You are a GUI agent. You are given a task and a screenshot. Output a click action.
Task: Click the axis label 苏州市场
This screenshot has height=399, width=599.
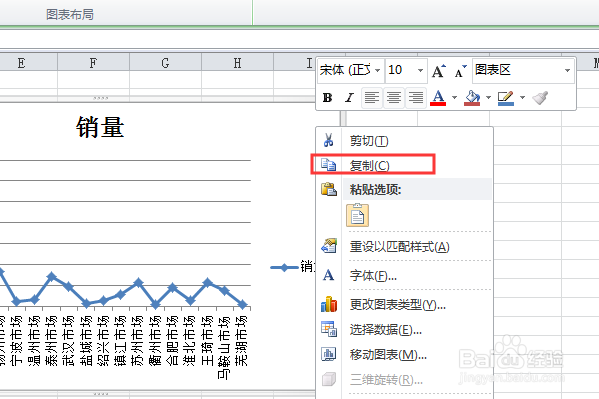click(x=137, y=341)
